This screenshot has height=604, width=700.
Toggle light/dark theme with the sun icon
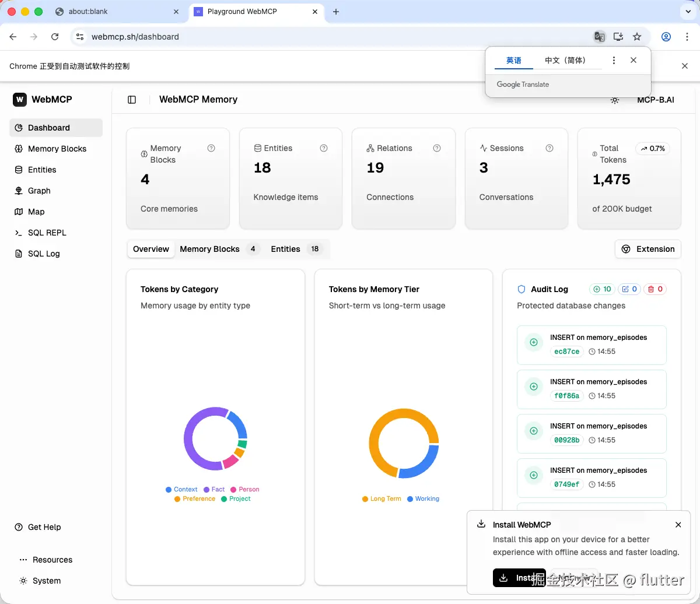[614, 100]
